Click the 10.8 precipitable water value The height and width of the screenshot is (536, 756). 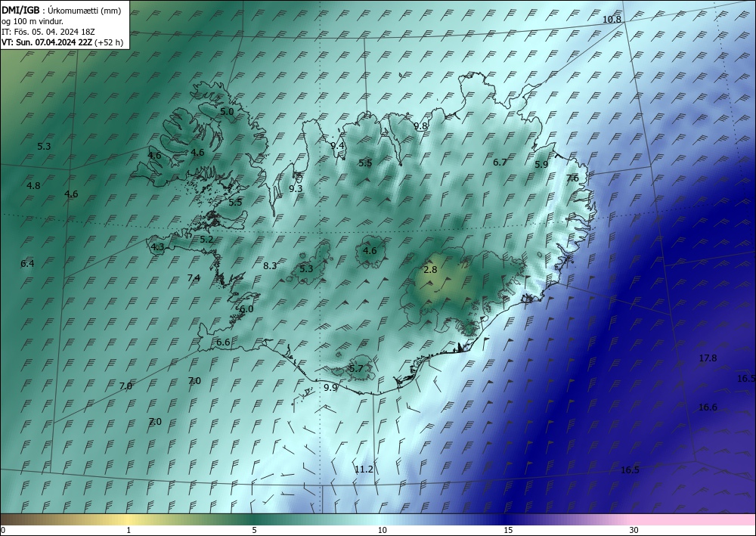pos(612,20)
